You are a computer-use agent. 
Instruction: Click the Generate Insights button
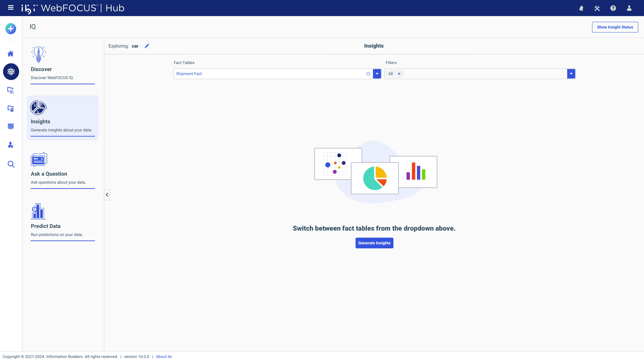(x=374, y=243)
